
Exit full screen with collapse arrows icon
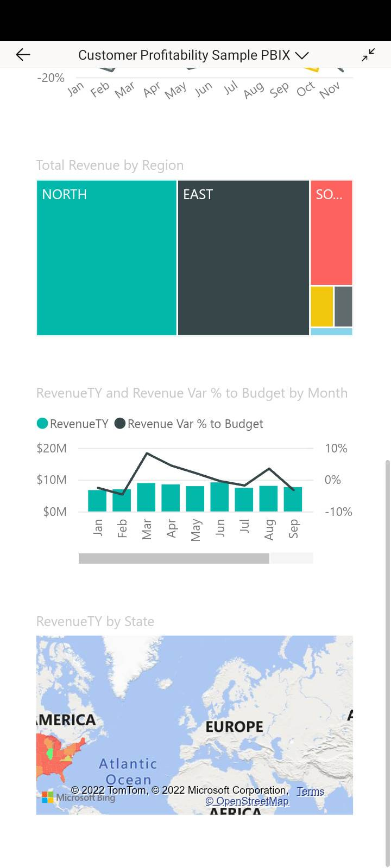[368, 55]
